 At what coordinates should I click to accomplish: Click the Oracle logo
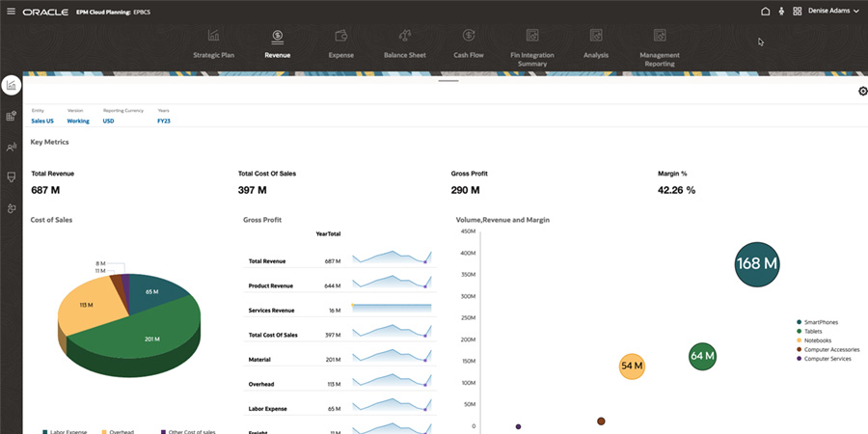tap(46, 12)
